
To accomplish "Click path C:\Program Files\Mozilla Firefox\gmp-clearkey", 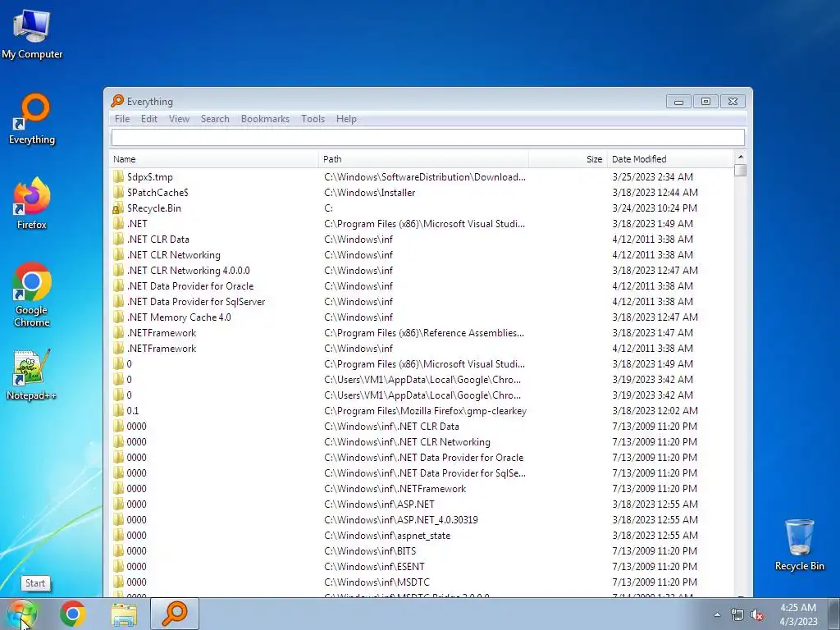I will click(x=425, y=411).
